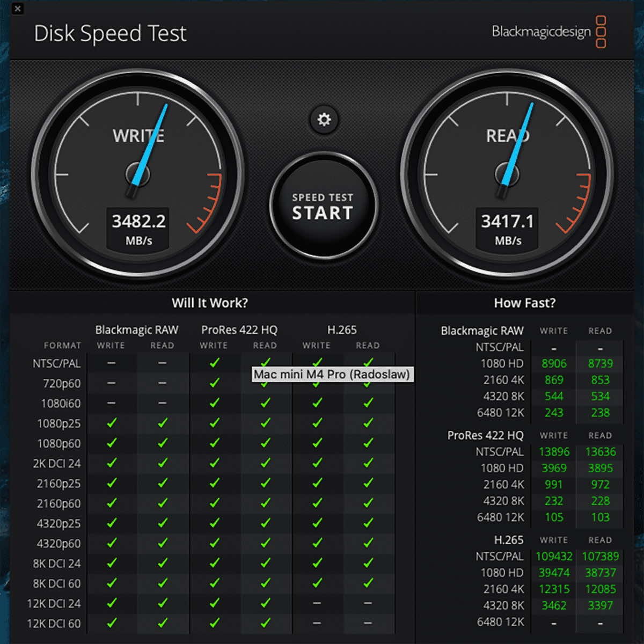The height and width of the screenshot is (644, 644).
Task: Close the Disk Speed Test window
Action: click(17, 9)
